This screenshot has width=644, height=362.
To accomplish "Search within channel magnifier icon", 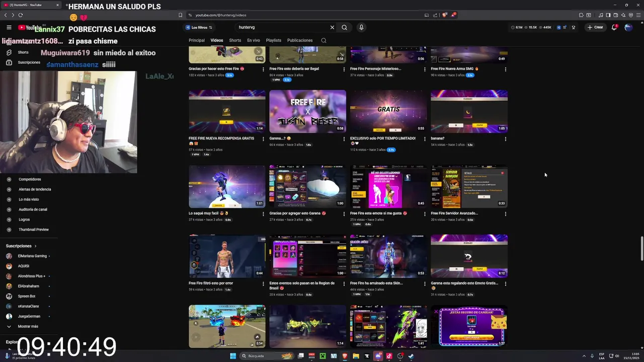I will coord(324,40).
